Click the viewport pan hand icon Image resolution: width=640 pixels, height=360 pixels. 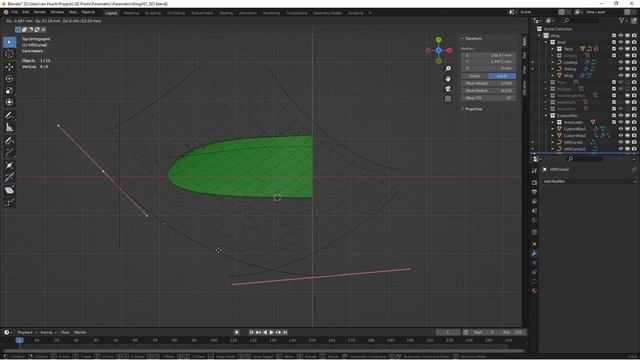[x=448, y=78]
